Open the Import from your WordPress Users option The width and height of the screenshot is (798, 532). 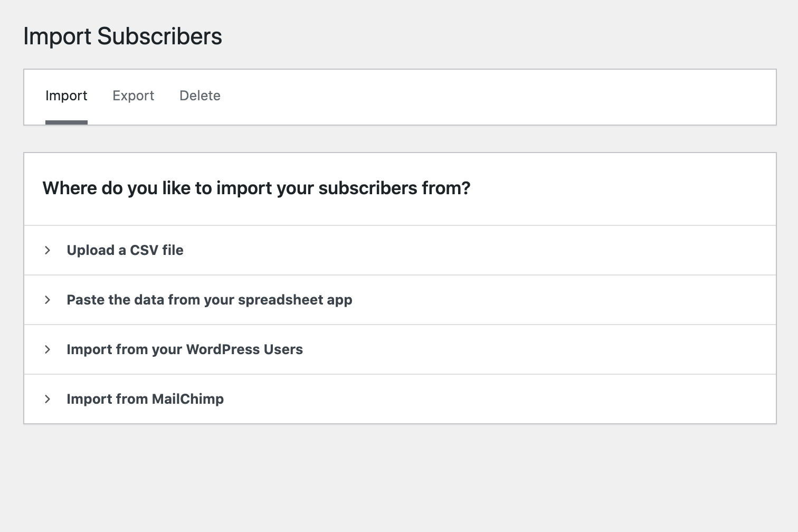[184, 349]
